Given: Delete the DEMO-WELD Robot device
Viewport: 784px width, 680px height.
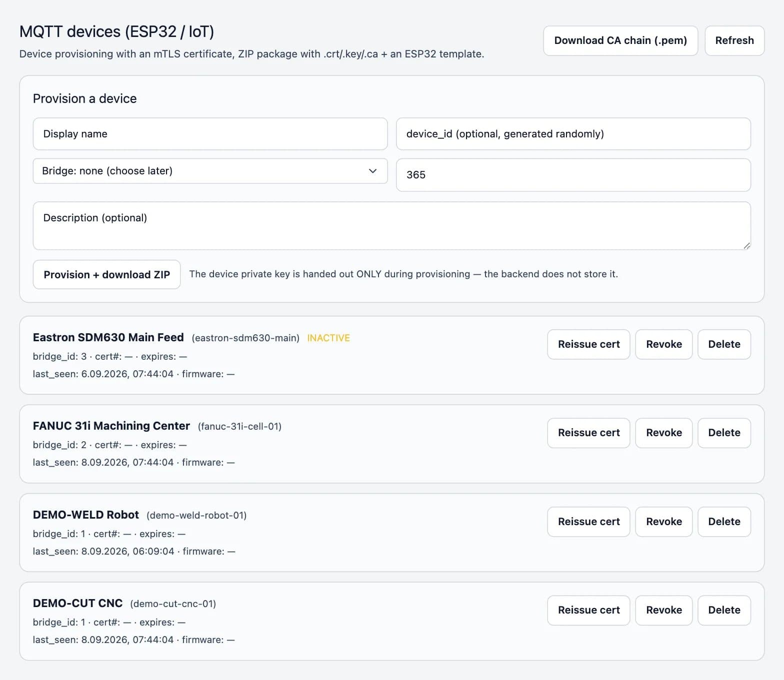Looking at the screenshot, I should [x=724, y=522].
